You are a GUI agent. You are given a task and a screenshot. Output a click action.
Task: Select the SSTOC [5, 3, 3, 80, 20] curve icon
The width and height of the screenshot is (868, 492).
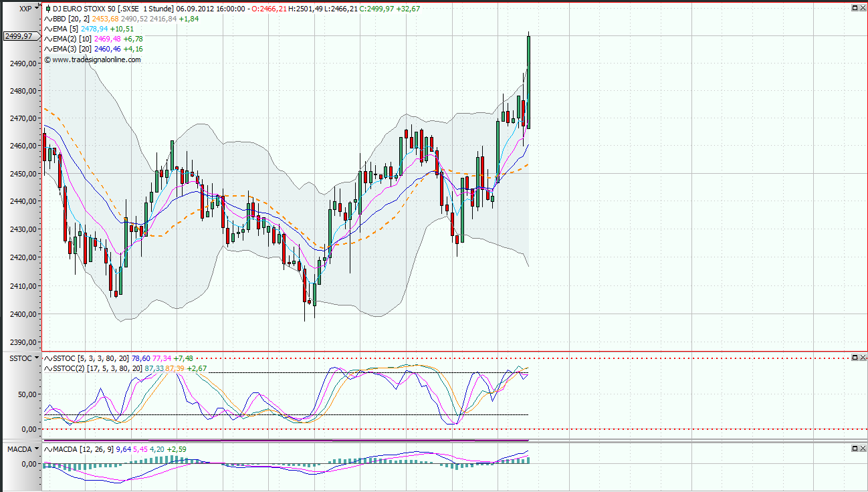(x=48, y=358)
